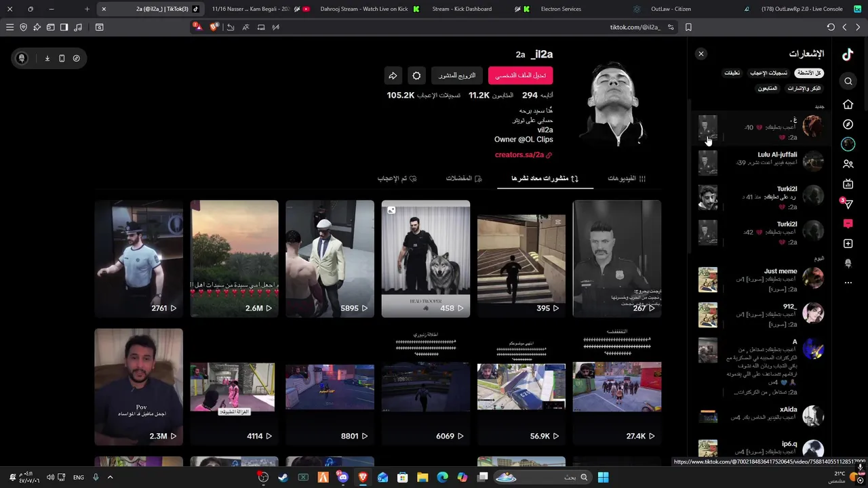The height and width of the screenshot is (488, 868).
Task: Expand the system tray hidden icons
Action: [x=110, y=477]
